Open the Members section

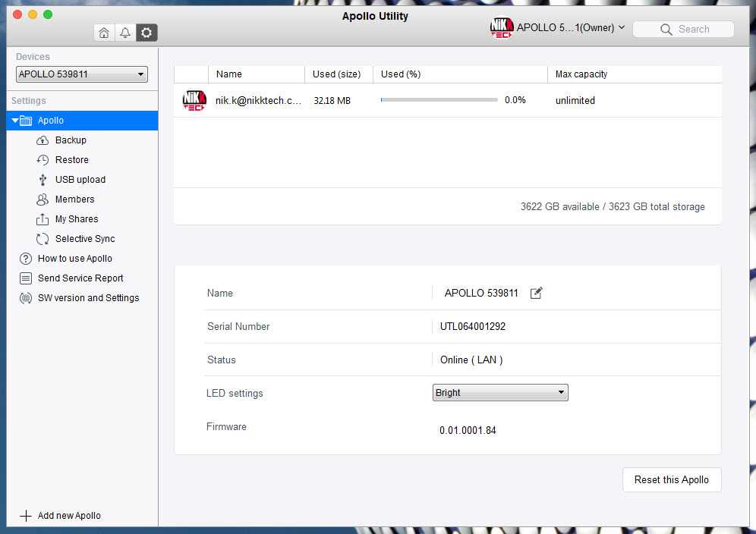coord(74,199)
